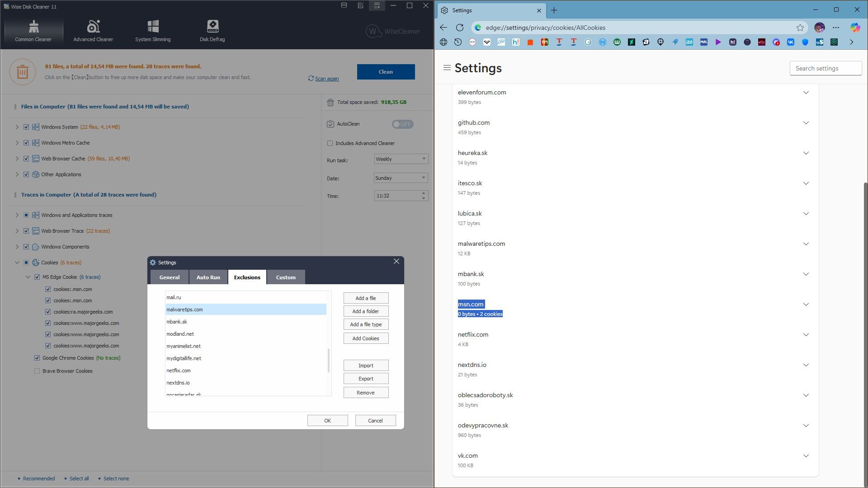
Task: Open Copilot in the Edge toolbar
Action: tap(855, 28)
